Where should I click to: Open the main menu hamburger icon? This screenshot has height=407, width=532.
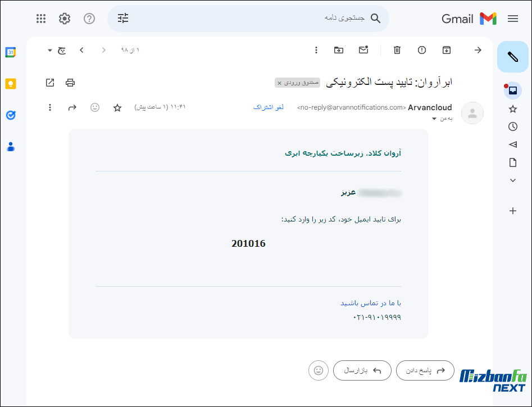(513, 19)
